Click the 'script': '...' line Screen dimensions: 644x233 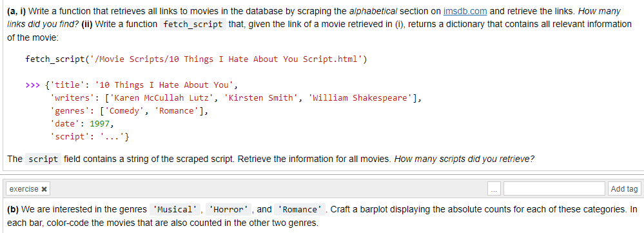point(90,137)
